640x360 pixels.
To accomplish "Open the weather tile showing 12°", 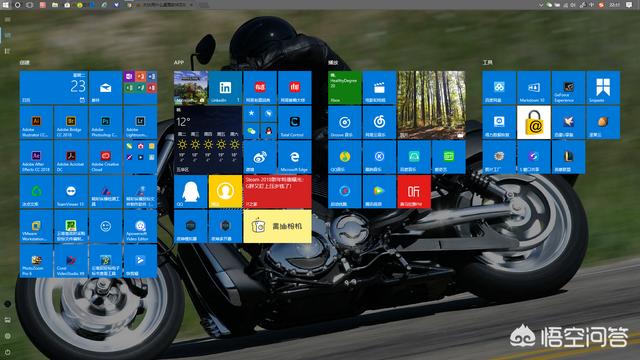I will [x=208, y=140].
